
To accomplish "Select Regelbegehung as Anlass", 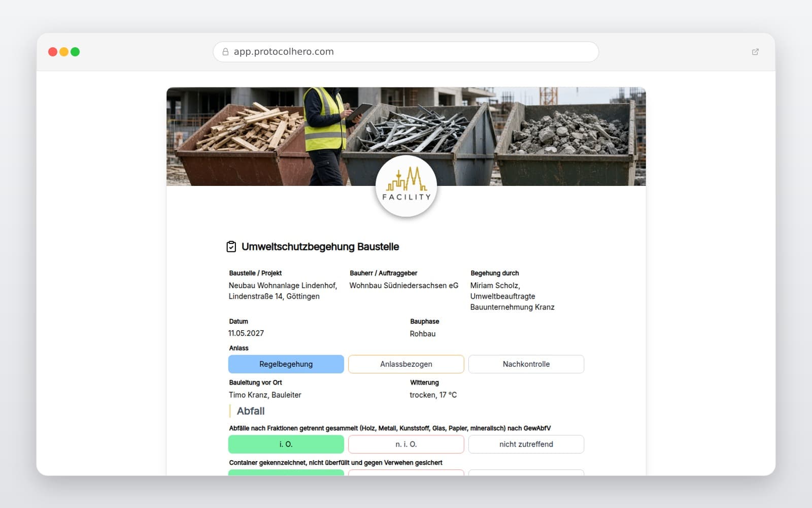I will [286, 364].
